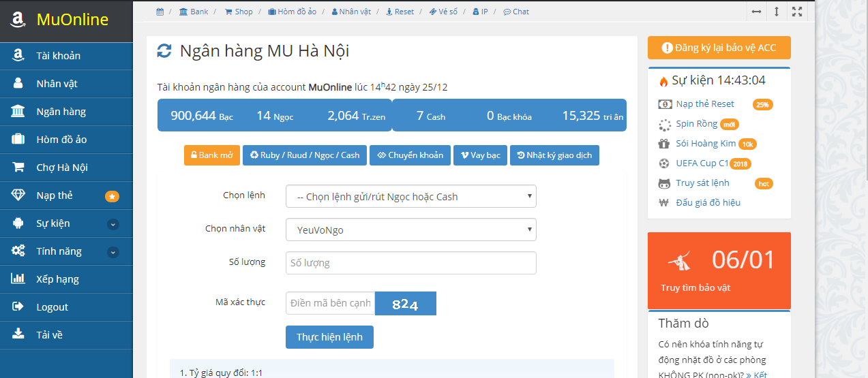This screenshot has height=378, width=868.
Task: Click the vertical expand arrows icon
Action: click(777, 12)
